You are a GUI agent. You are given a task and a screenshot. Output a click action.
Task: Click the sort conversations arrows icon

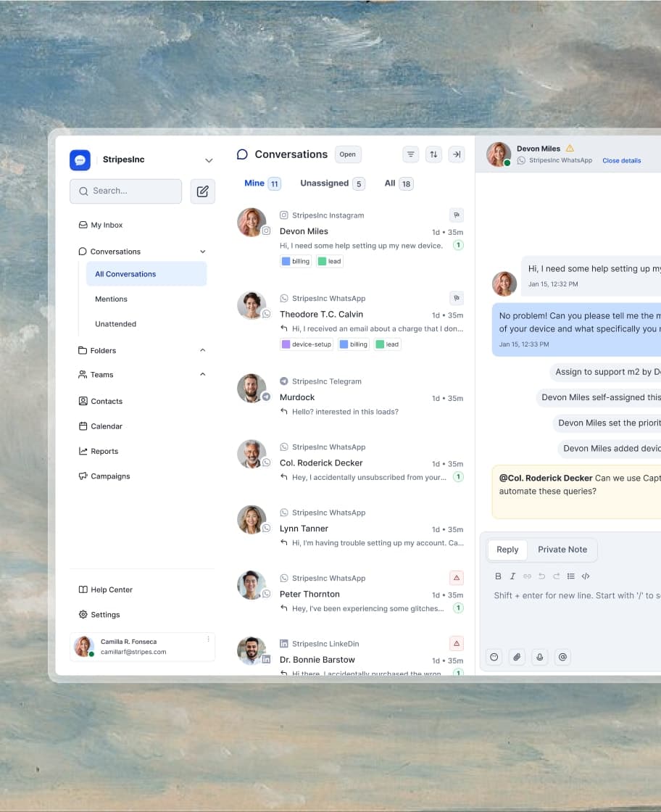pos(433,154)
